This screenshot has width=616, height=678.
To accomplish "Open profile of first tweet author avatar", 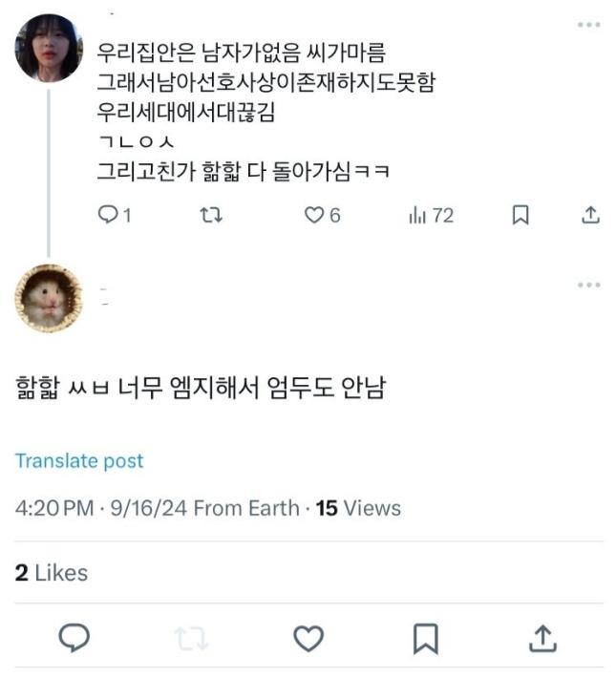I will coord(49,48).
